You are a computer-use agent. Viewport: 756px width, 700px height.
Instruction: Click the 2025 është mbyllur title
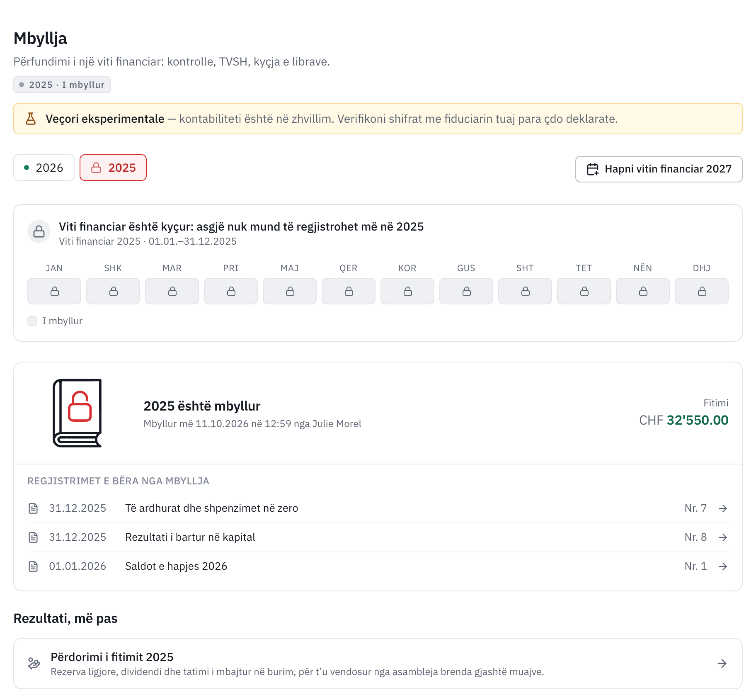pyautogui.click(x=202, y=406)
